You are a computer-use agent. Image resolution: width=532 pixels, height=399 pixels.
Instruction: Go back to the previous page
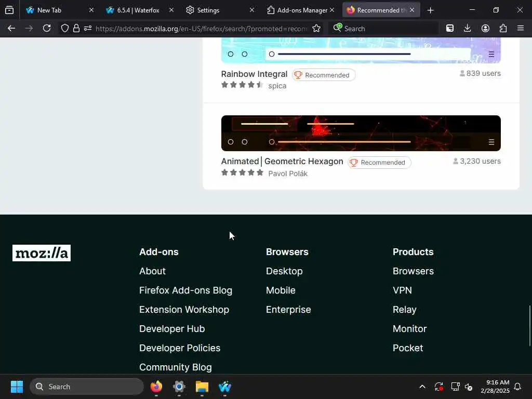(11, 29)
